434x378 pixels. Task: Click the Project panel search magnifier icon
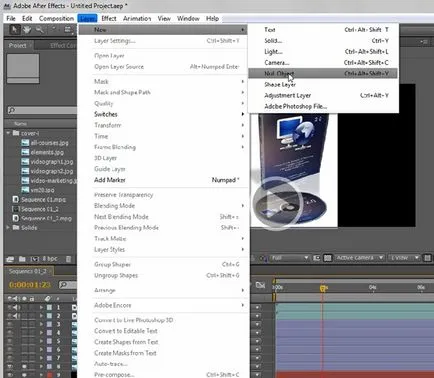click(x=11, y=110)
